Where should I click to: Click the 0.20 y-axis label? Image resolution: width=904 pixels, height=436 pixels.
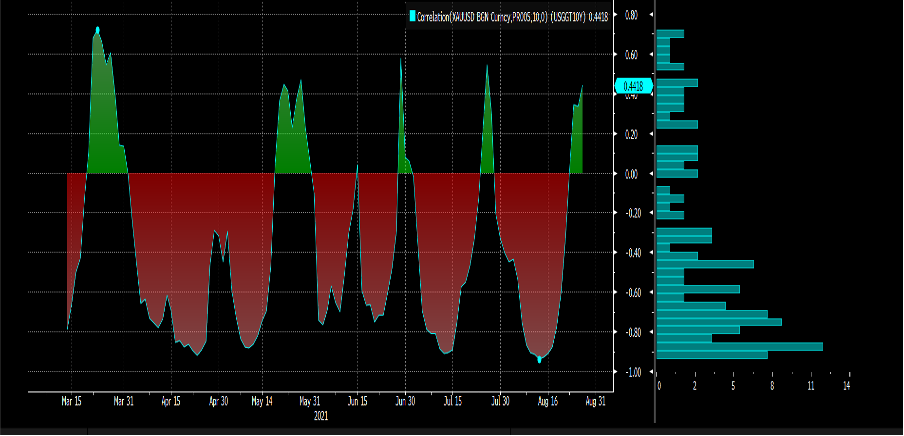(630, 134)
